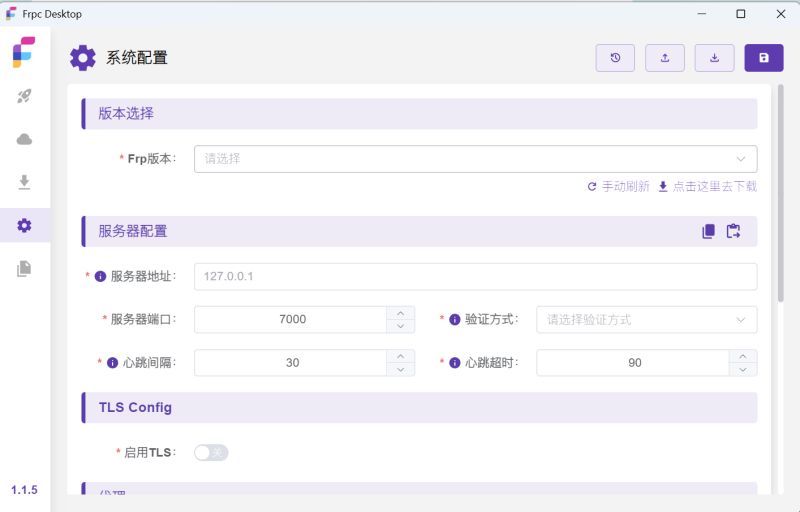Click the vertical scrollbar on the right

(x=780, y=200)
